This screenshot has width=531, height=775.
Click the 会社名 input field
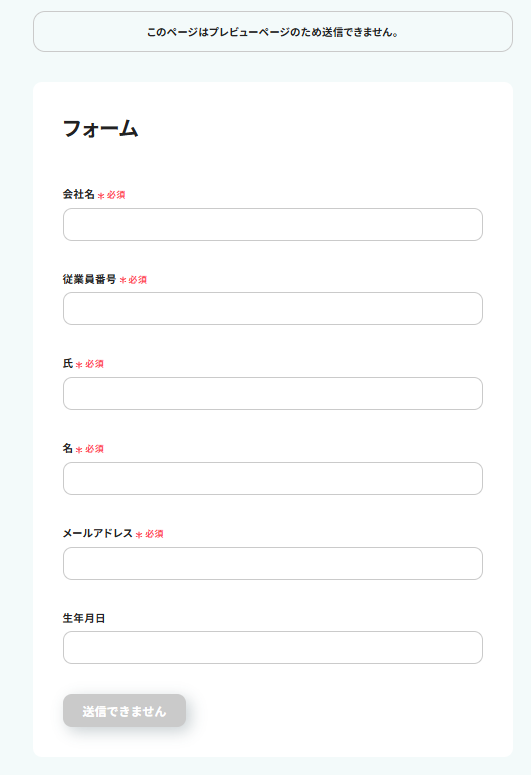click(x=273, y=224)
